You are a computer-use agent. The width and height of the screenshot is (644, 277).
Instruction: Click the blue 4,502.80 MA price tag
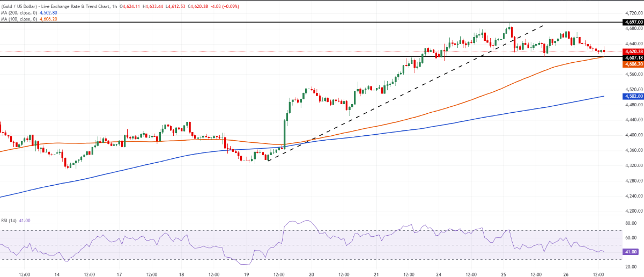click(x=631, y=96)
